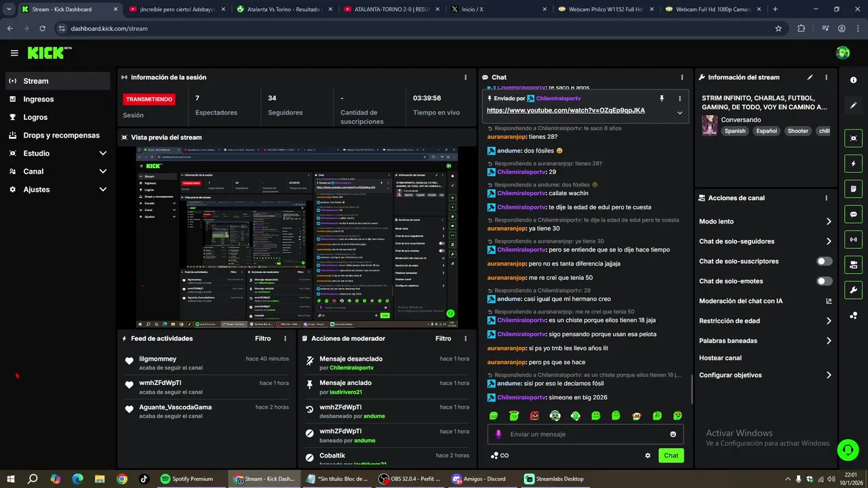Click the three-dots cluster icon in sidebar

coord(853,315)
